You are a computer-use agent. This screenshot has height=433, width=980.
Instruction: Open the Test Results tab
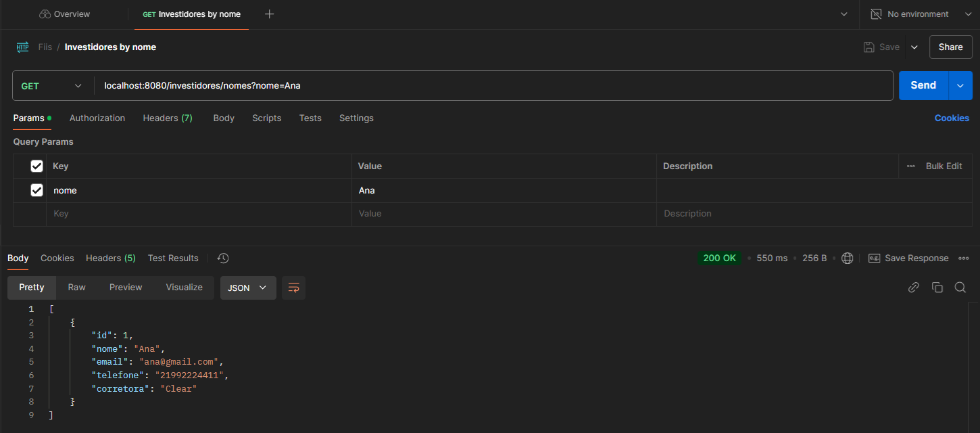(x=173, y=258)
